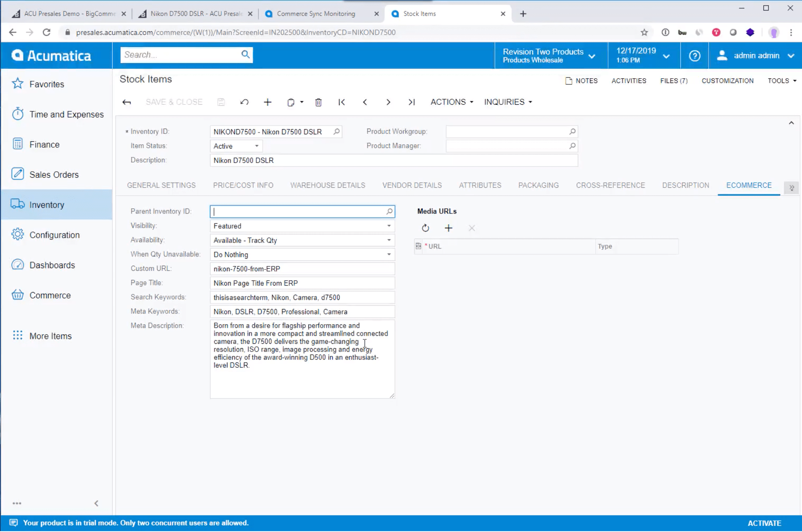Open Inventory ID lookup magnifier
Screen dimensions: 802x532
click(x=337, y=132)
